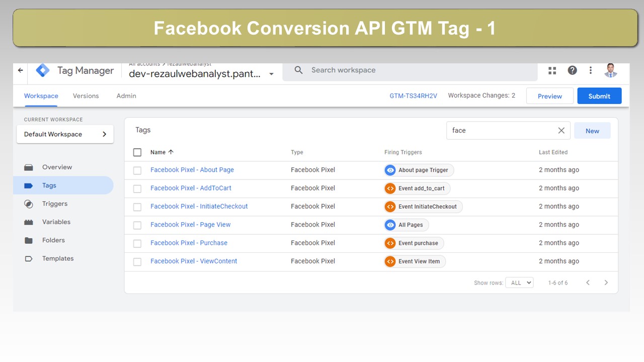Click the Triggers sidebar icon
This screenshot has height=362, width=644.
pyautogui.click(x=29, y=204)
